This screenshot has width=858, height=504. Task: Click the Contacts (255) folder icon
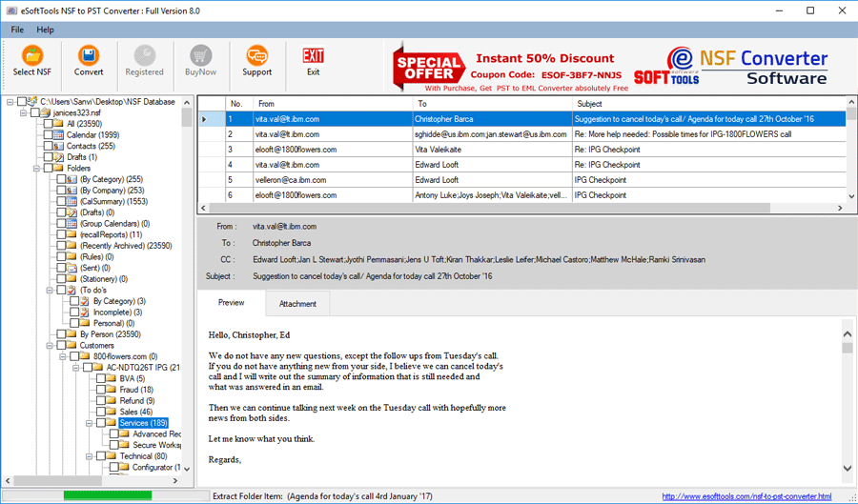(58, 147)
